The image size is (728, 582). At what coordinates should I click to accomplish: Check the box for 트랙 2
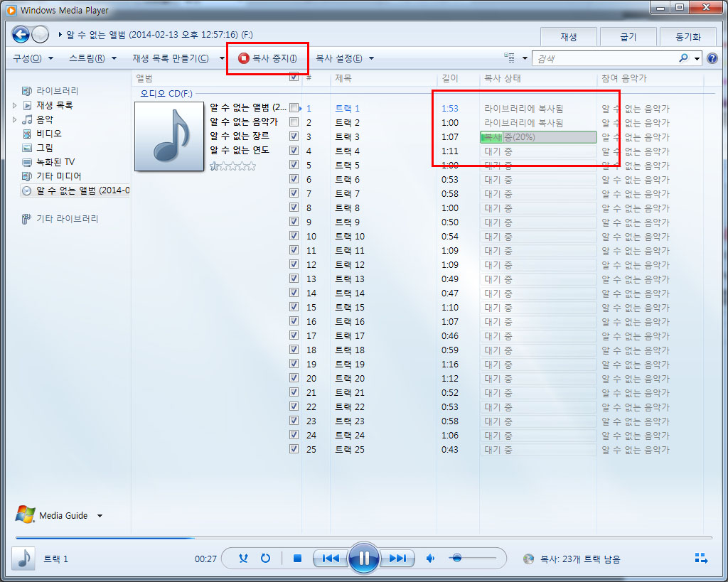pos(294,122)
